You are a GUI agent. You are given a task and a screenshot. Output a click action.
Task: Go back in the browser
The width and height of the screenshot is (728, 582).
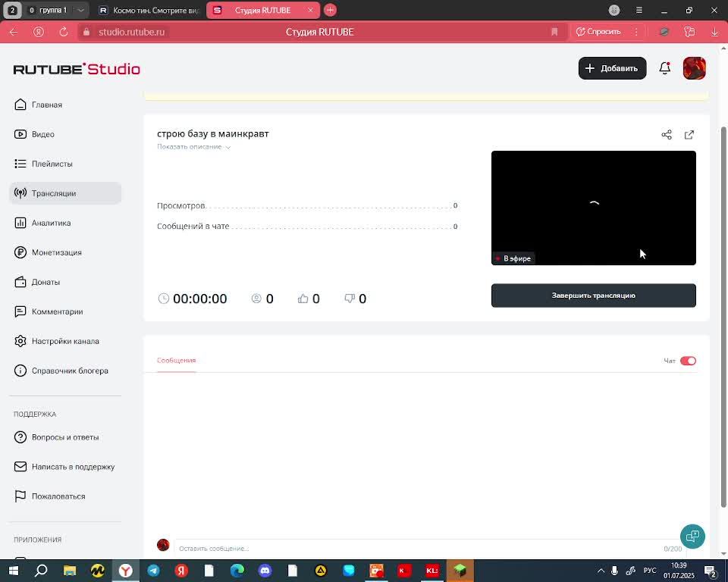14,32
